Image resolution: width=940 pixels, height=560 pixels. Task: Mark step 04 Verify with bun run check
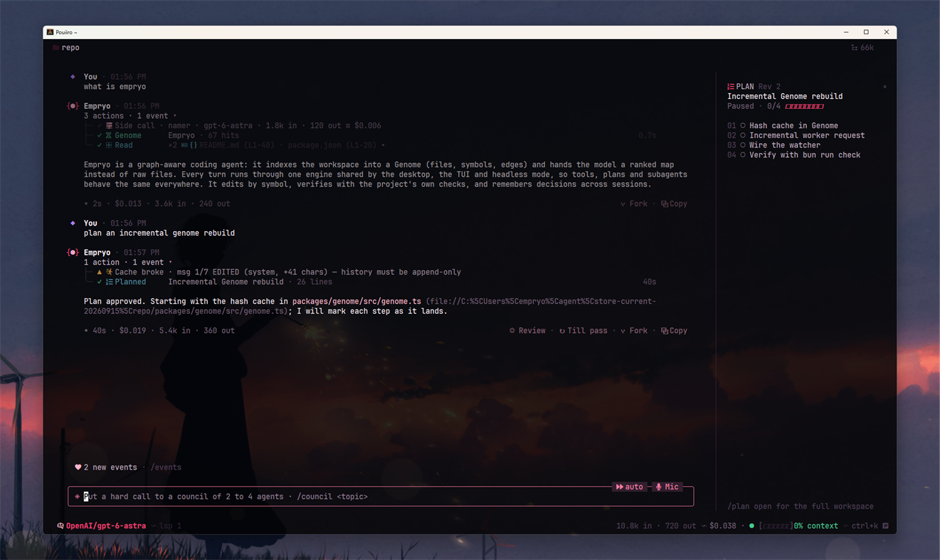[743, 155]
